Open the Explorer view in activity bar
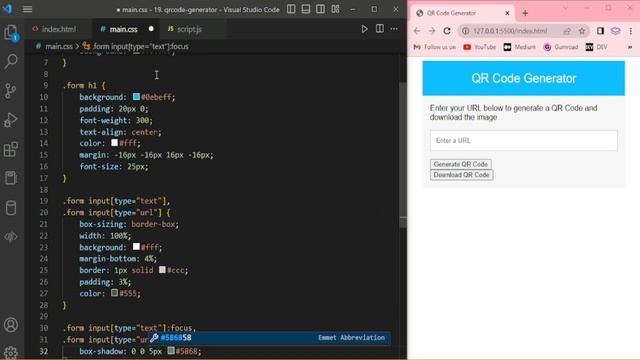 pyautogui.click(x=11, y=32)
